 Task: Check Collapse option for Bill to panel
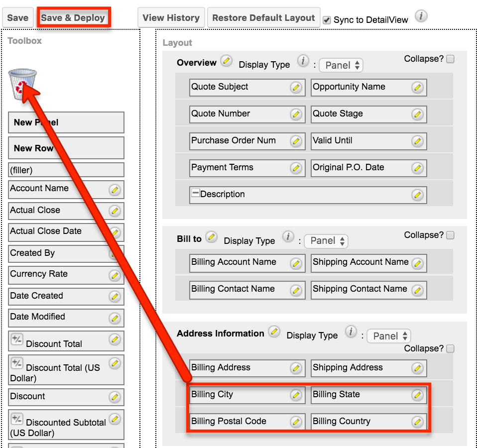pos(450,235)
